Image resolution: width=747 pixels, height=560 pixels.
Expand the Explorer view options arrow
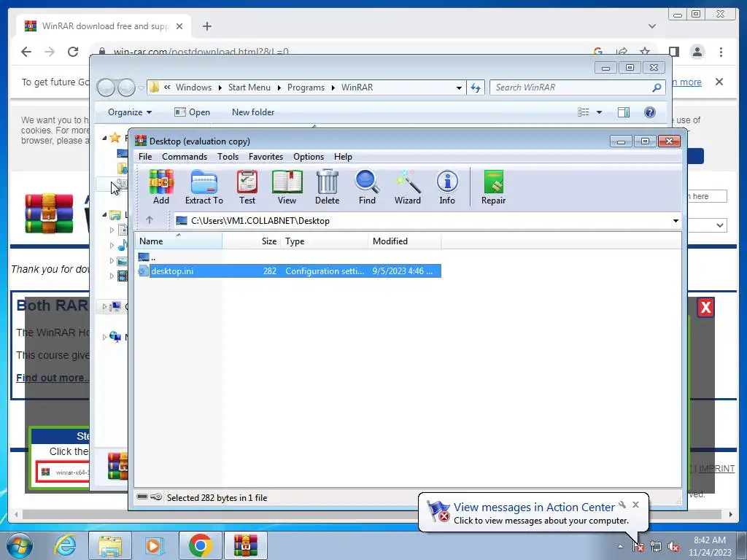599,112
